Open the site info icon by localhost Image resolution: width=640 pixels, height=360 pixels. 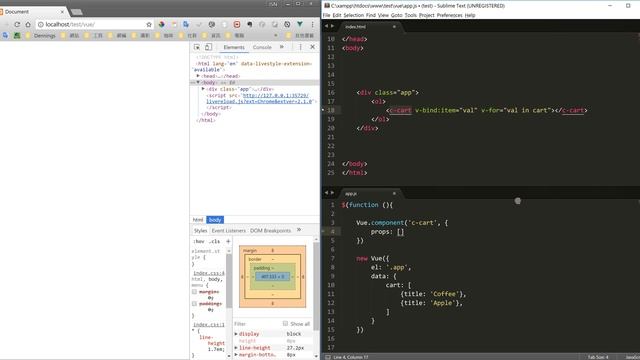point(41,24)
